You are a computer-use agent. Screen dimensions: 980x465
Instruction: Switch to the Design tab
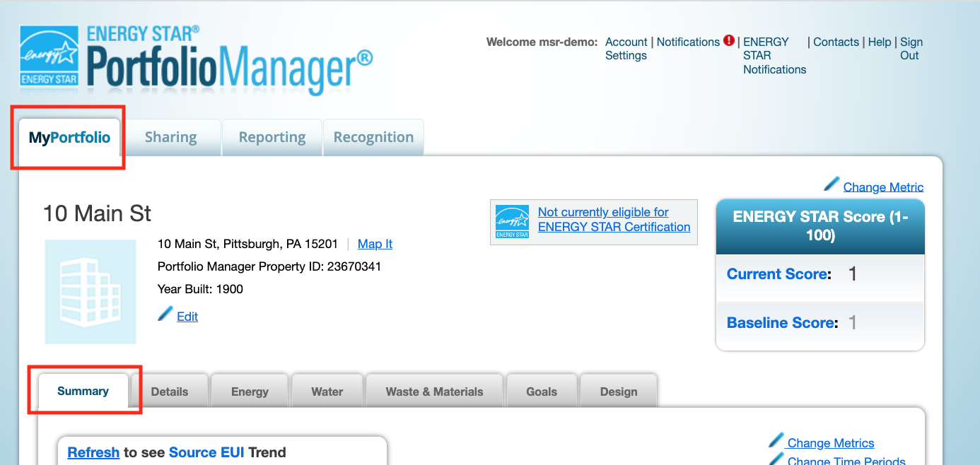[619, 392]
